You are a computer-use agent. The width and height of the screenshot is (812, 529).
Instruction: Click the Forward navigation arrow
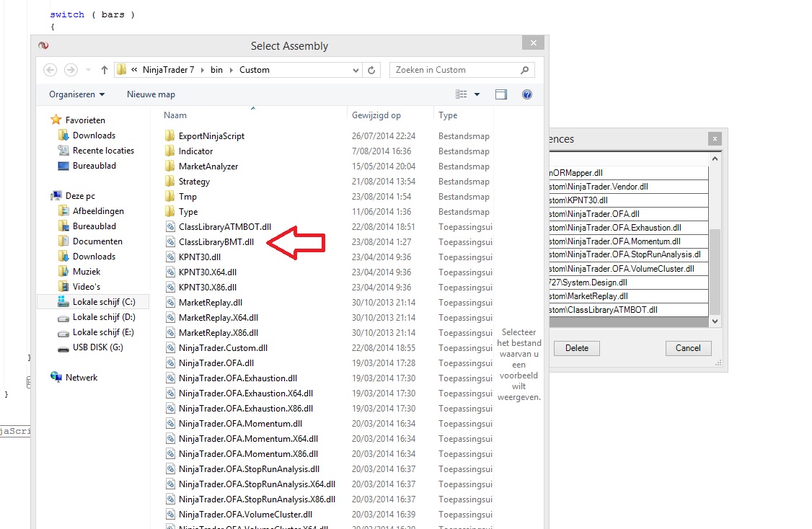pyautogui.click(x=71, y=70)
